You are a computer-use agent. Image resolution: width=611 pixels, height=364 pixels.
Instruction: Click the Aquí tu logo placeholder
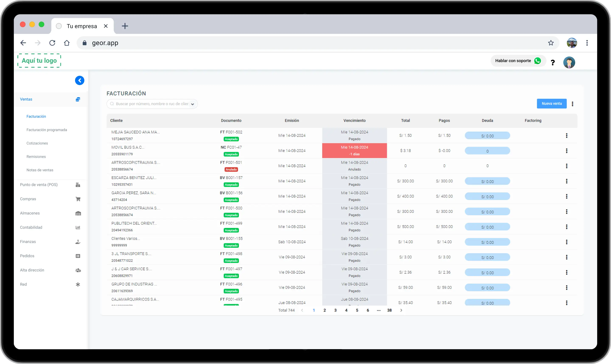[x=39, y=61]
